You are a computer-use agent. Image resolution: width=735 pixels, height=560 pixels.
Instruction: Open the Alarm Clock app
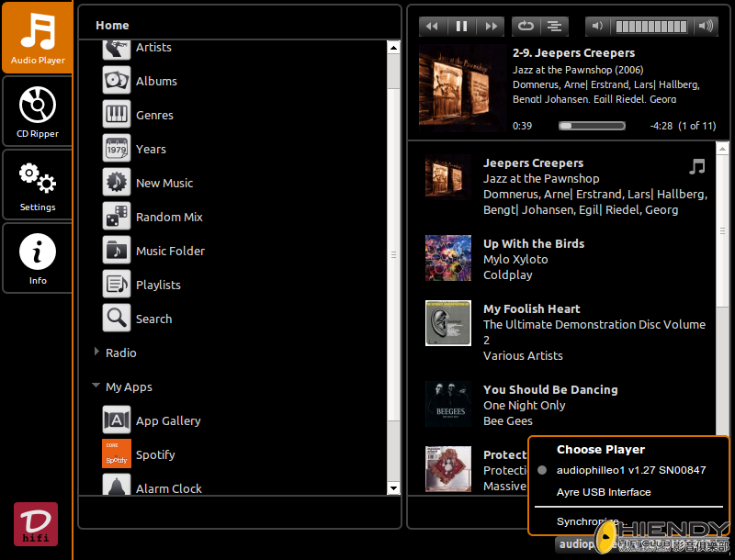click(168, 488)
